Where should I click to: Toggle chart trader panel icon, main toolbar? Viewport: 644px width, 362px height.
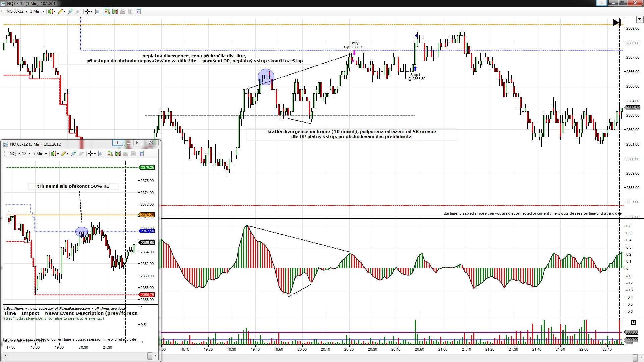click(107, 11)
